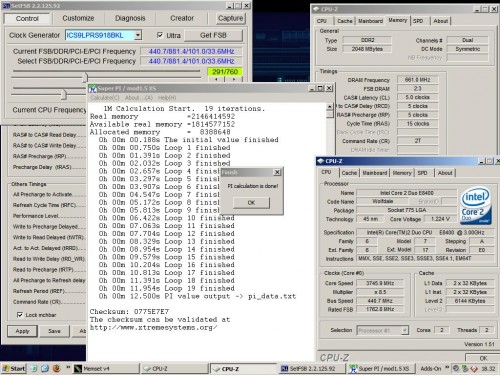Open SPD tab in upper CPU-Z window
500x375 pixels.
(418, 21)
